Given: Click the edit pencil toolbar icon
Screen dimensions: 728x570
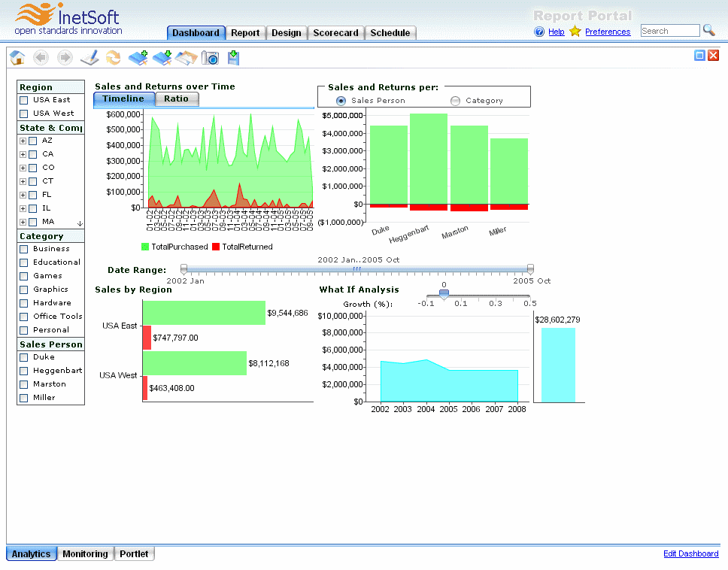Looking at the screenshot, I should (89, 57).
